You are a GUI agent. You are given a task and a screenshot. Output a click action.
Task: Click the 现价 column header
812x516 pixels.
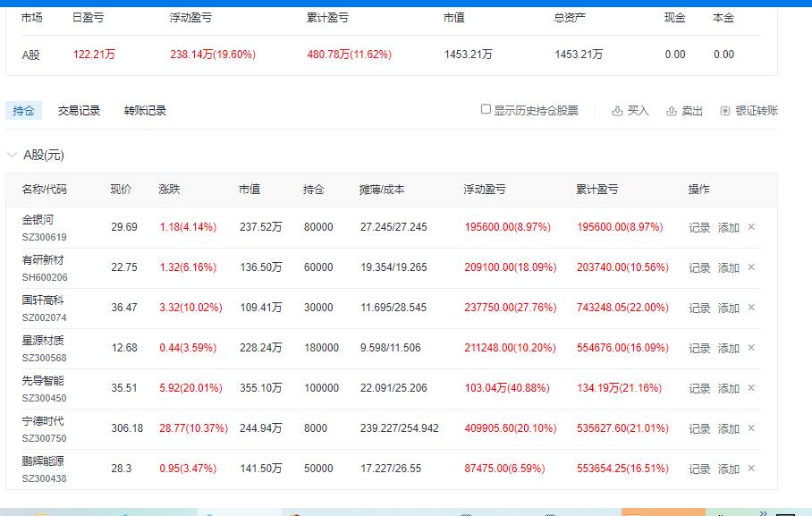pyautogui.click(x=122, y=190)
